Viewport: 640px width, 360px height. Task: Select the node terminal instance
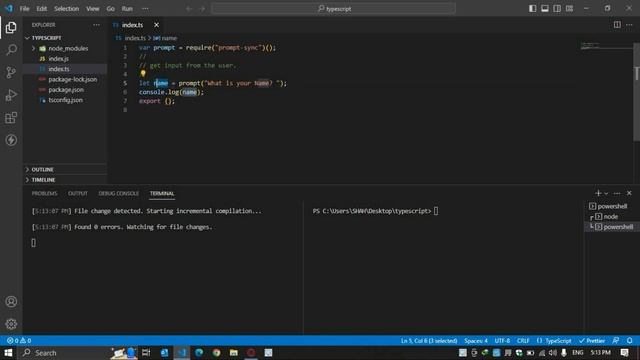610,216
